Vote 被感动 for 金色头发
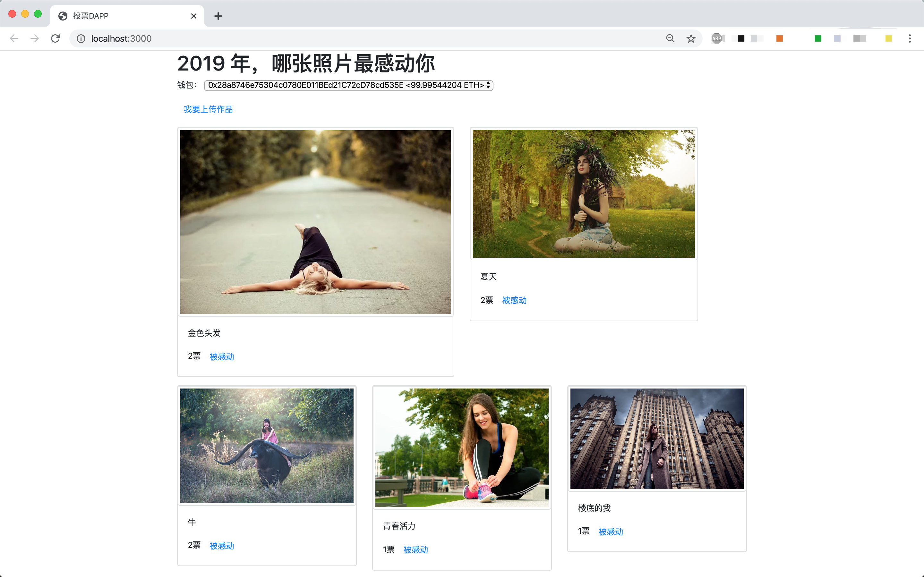Viewport: 924px width, 577px height. point(221,357)
